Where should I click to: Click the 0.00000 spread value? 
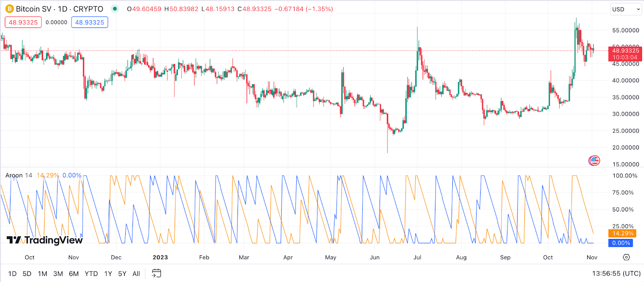coord(56,22)
